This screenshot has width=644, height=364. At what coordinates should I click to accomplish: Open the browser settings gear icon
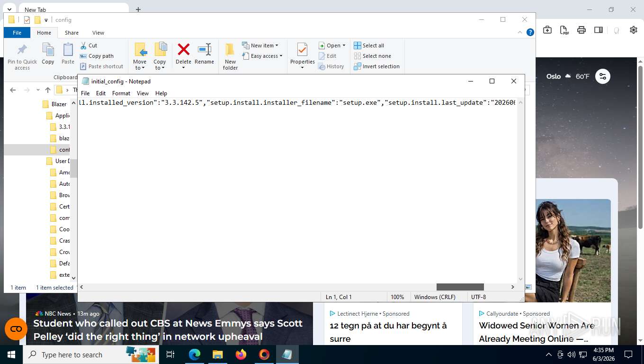634,30
